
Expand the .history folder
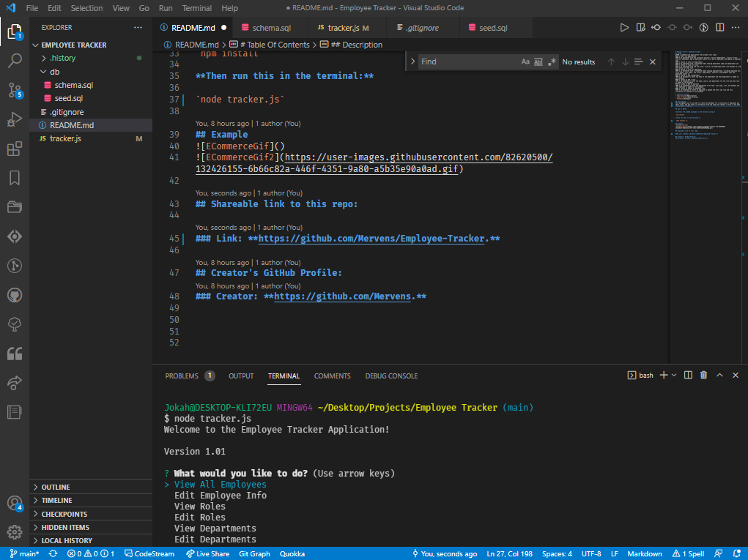[x=62, y=58]
